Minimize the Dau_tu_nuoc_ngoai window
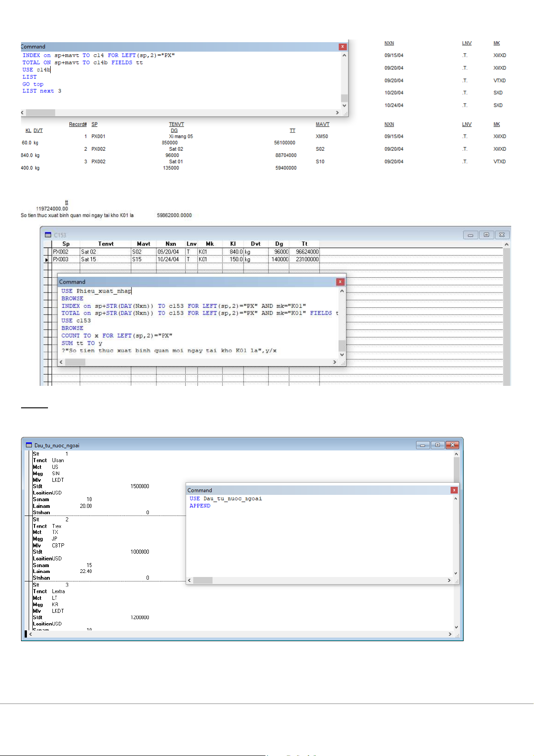Screen dimensions: 534x756 pos(422,445)
